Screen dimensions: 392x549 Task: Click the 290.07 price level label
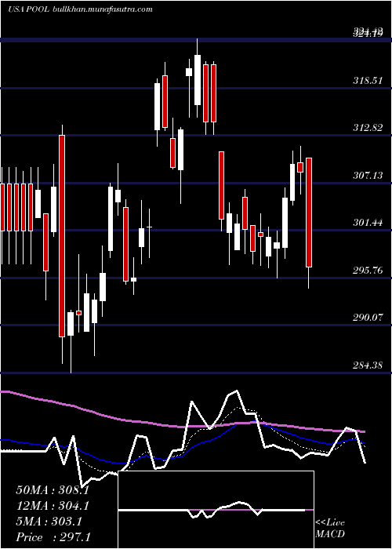[368, 318]
